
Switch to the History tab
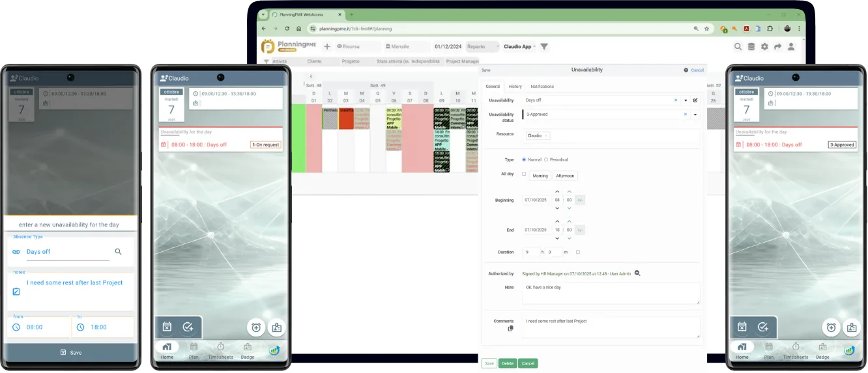pyautogui.click(x=515, y=86)
